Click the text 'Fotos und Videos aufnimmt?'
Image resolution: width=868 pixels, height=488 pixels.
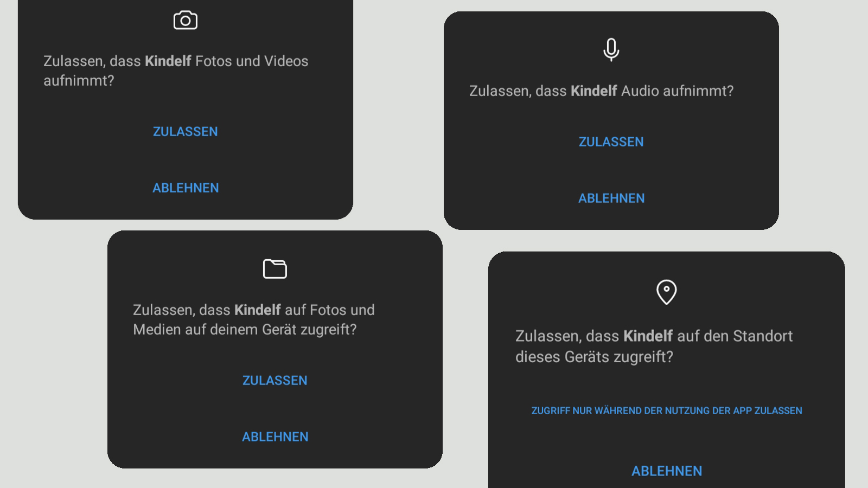176,71
